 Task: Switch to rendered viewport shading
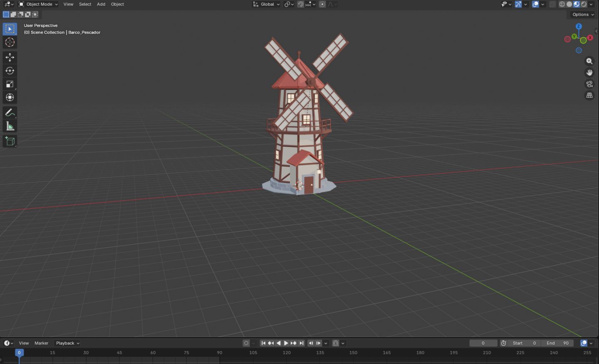click(x=584, y=4)
